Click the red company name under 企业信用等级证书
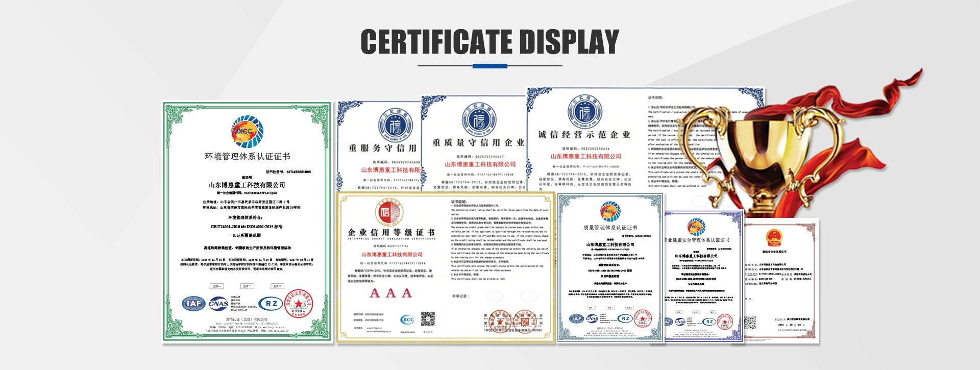 [x=392, y=255]
